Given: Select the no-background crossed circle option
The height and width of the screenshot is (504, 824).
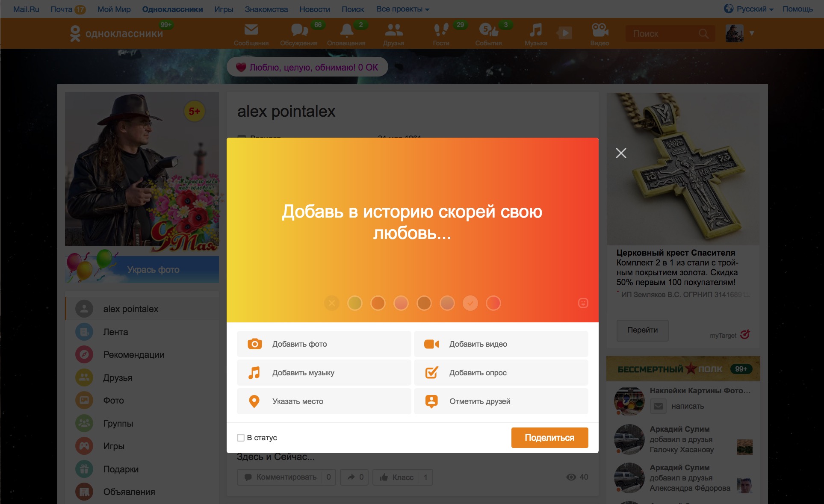Looking at the screenshot, I should (x=332, y=303).
